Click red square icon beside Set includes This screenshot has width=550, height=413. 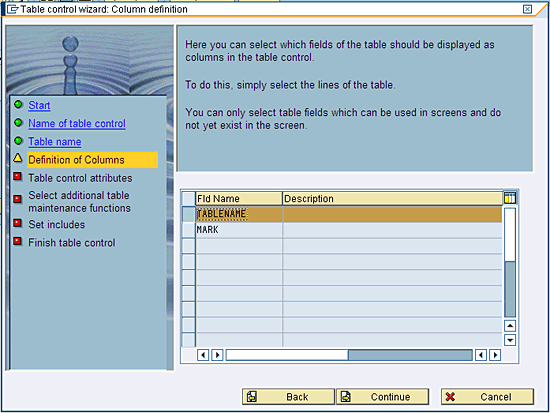[18, 223]
